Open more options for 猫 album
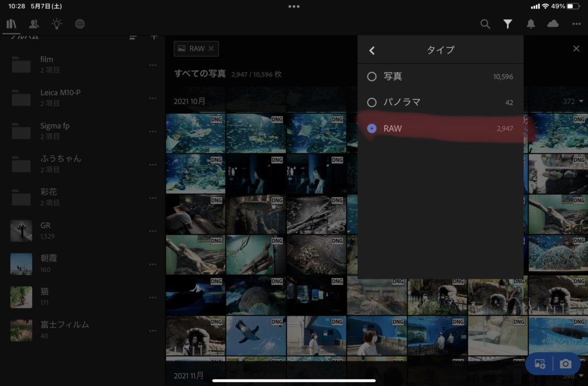The height and width of the screenshot is (386, 588). [153, 298]
